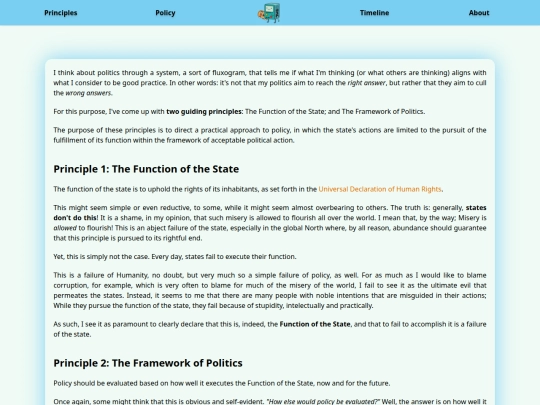Click the bold text 'two guiding principles'
Viewport: 540px width, 405px height.
[x=205, y=112]
